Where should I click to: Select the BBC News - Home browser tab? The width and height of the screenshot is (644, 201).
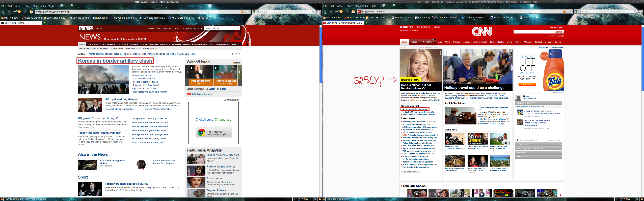[21, 23]
